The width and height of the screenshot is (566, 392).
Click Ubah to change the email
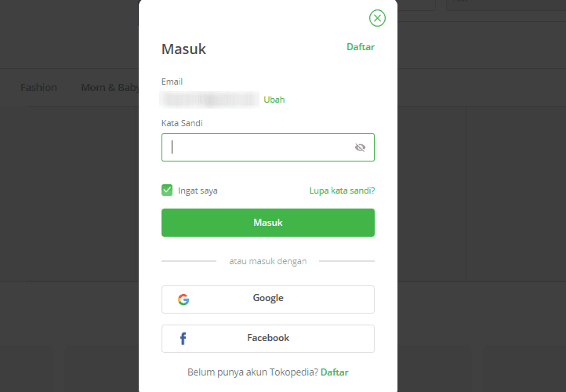(x=274, y=100)
